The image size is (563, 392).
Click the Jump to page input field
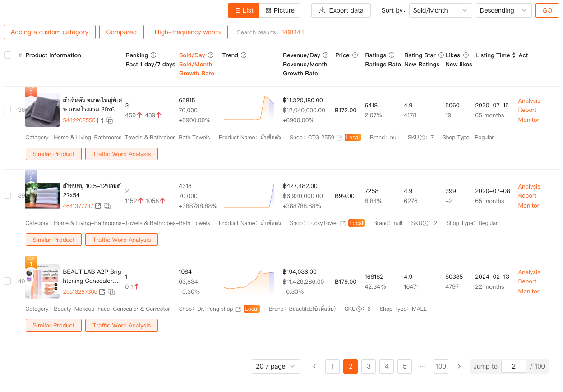513,366
